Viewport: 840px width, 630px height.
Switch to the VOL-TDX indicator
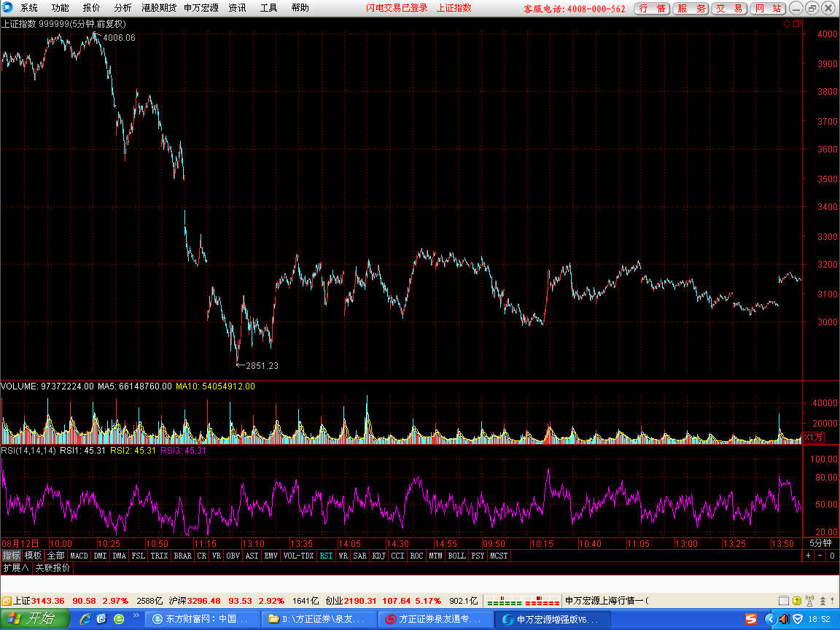[x=298, y=556]
